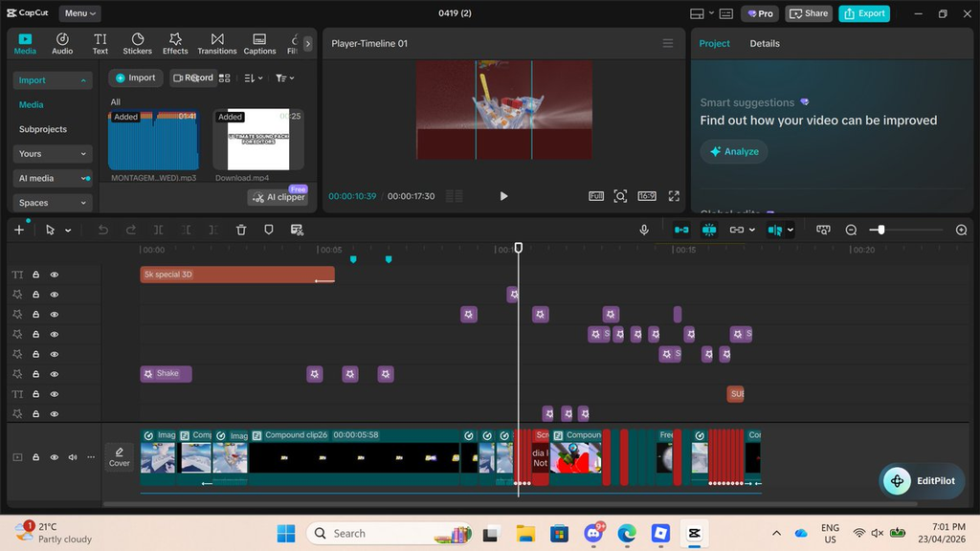
Task: Lock the Sk special 3D text track
Action: pyautogui.click(x=36, y=275)
